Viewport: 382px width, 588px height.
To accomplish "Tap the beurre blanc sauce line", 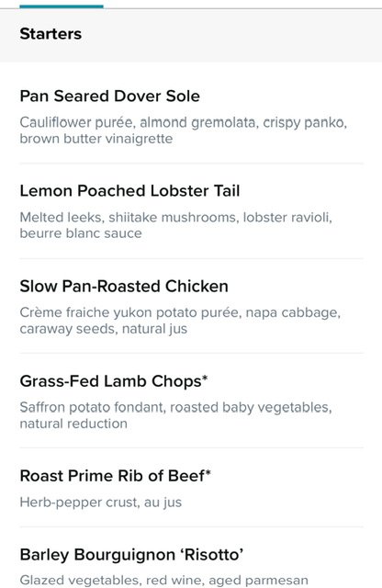I will (81, 233).
